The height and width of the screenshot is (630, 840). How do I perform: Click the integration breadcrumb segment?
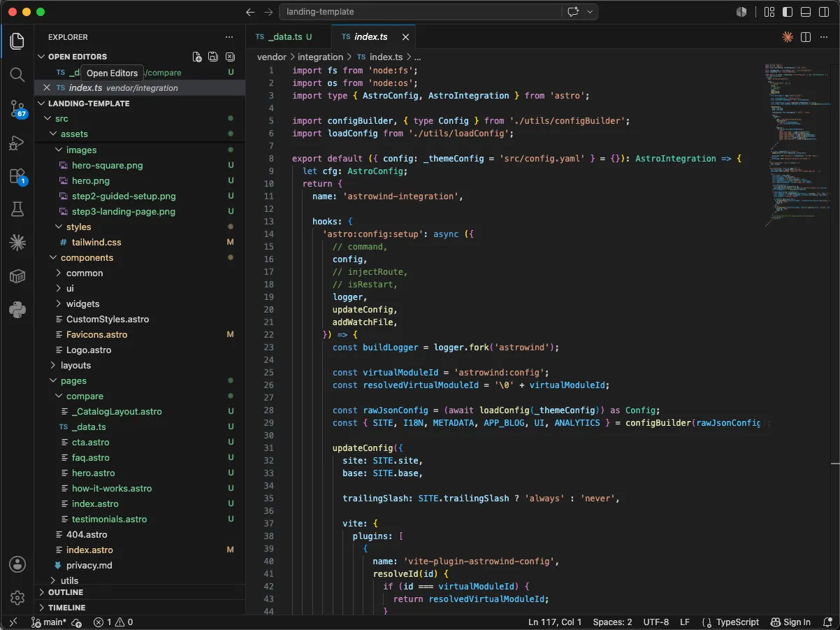pyautogui.click(x=320, y=57)
